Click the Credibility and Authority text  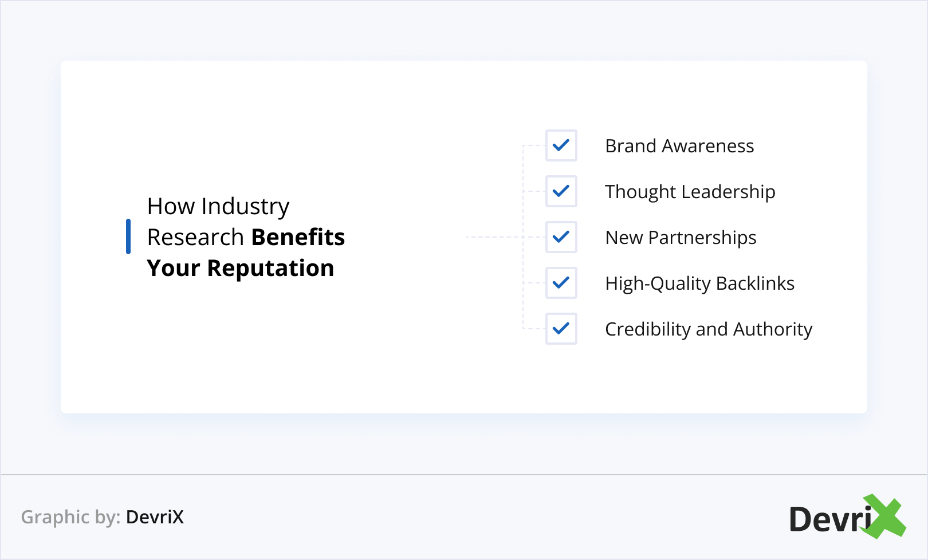(x=709, y=329)
